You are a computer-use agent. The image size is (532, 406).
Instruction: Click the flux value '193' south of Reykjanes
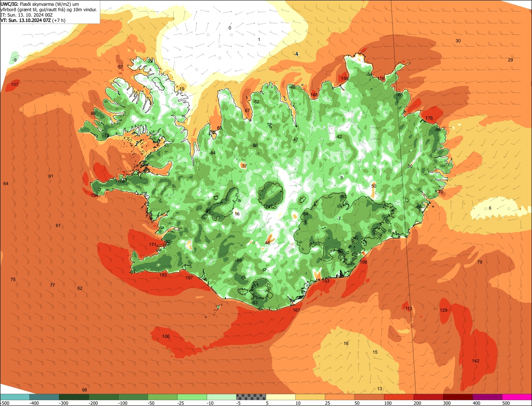point(163,275)
